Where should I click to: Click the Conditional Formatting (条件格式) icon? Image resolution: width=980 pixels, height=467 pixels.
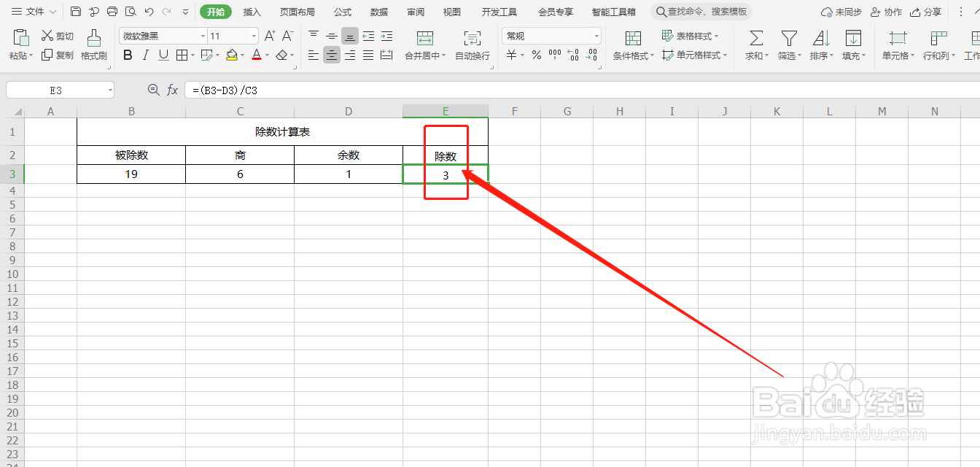tap(633, 38)
